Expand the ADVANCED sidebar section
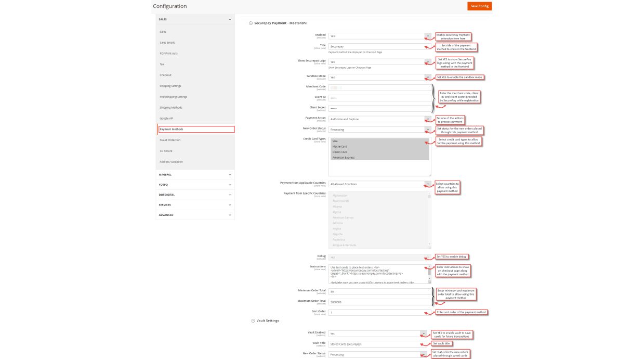The image size is (644, 359). [195, 214]
